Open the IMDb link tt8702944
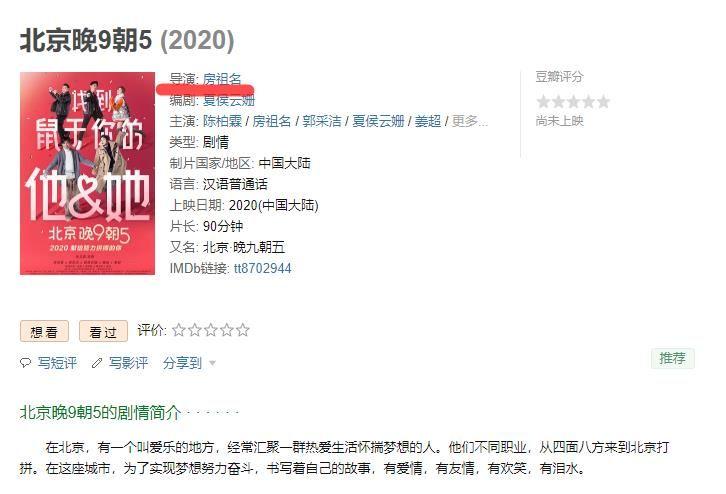This screenshot has width=726, height=494. (x=263, y=269)
